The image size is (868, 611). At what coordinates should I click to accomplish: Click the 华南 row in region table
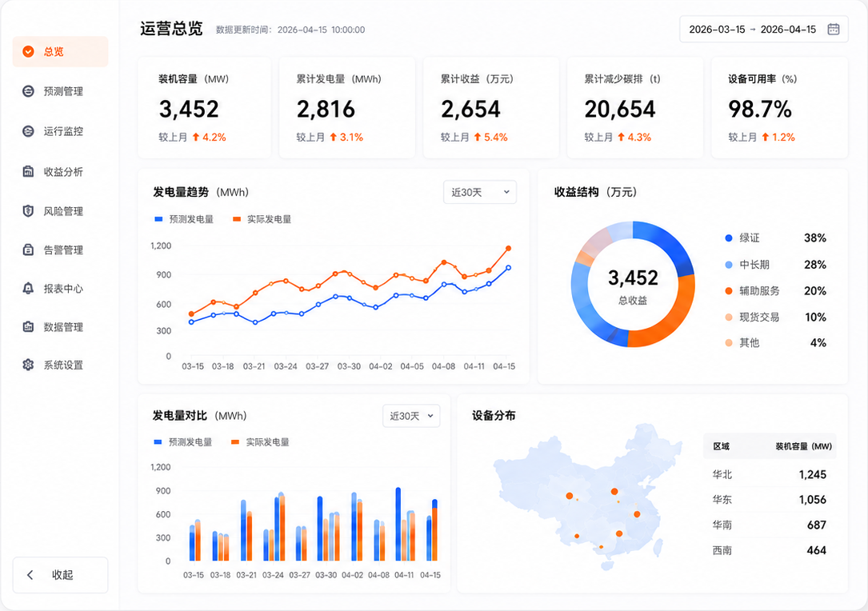click(x=770, y=525)
